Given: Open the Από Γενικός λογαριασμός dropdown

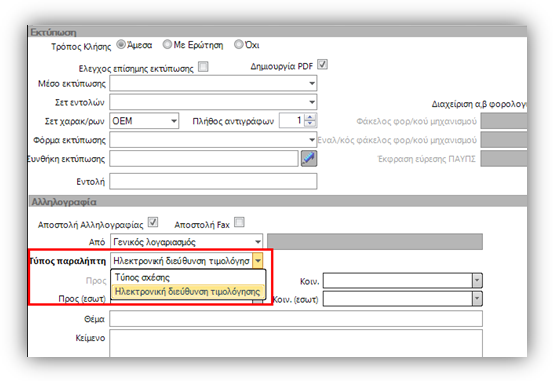Looking at the screenshot, I should [x=258, y=242].
